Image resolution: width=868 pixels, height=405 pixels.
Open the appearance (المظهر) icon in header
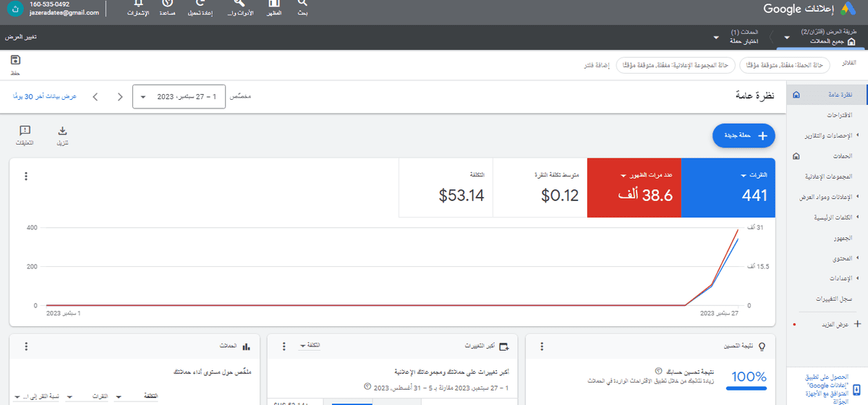pos(274,4)
